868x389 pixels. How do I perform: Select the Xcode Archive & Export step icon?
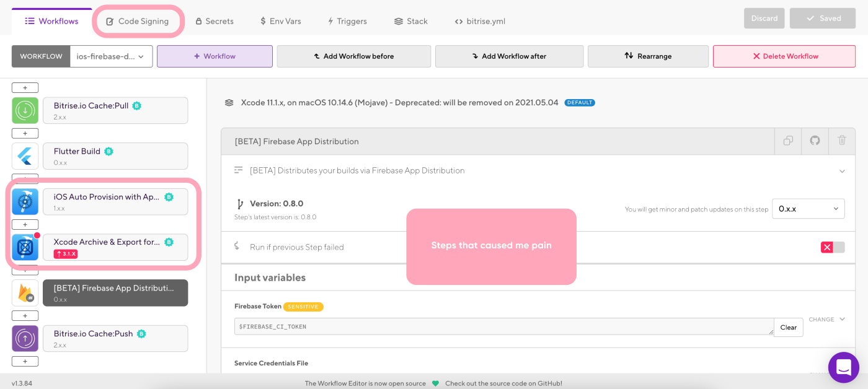point(25,247)
